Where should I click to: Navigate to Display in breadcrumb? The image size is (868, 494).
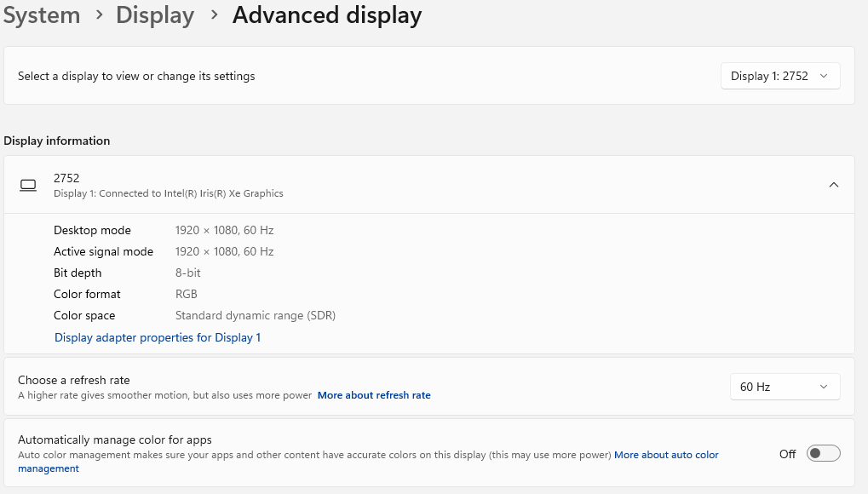[155, 15]
